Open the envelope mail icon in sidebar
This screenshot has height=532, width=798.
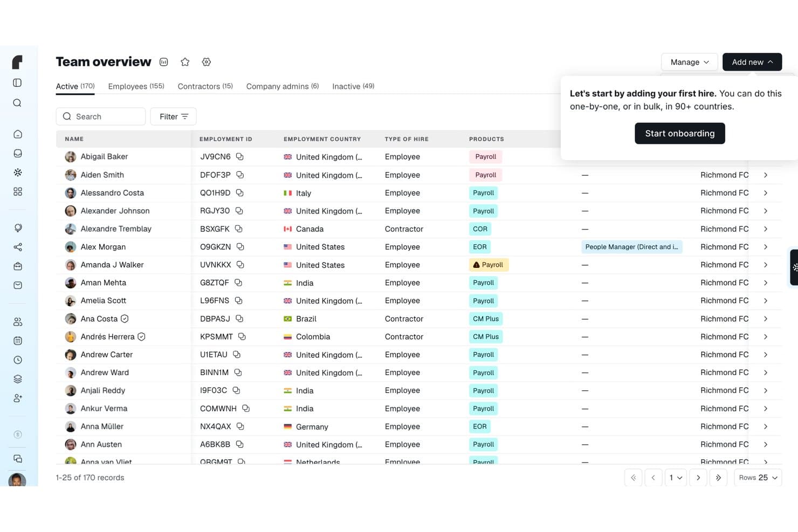(x=18, y=286)
